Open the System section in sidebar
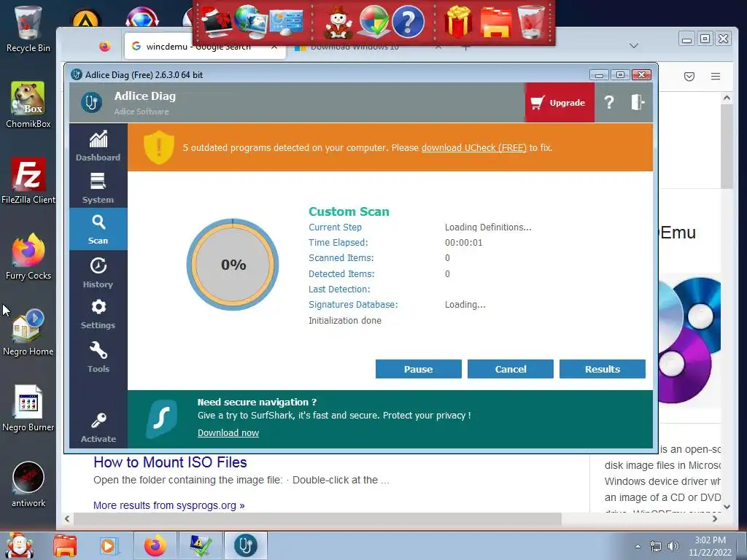 [98, 187]
